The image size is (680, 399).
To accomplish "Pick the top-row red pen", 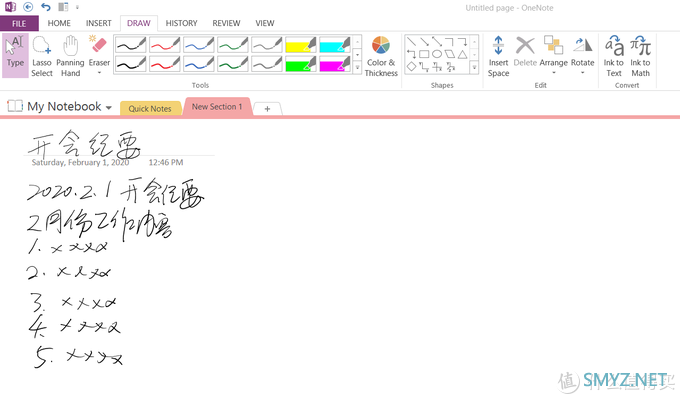I will [164, 45].
